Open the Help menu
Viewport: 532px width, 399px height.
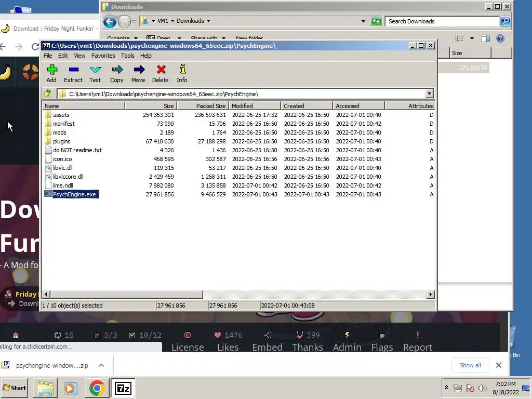coord(146,56)
